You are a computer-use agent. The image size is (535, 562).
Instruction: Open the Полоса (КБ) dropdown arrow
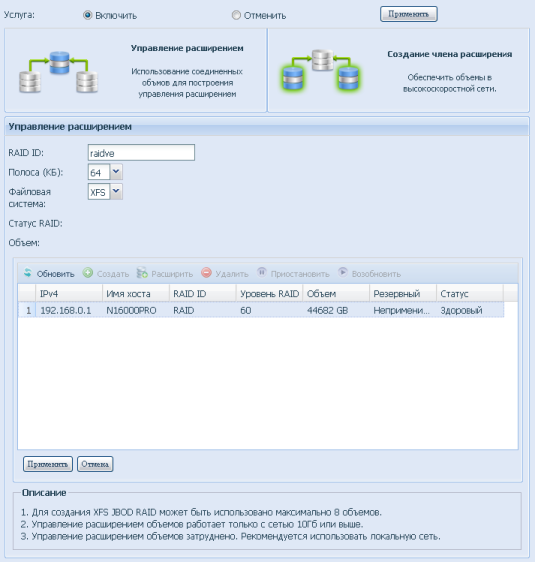pyautogui.click(x=116, y=172)
